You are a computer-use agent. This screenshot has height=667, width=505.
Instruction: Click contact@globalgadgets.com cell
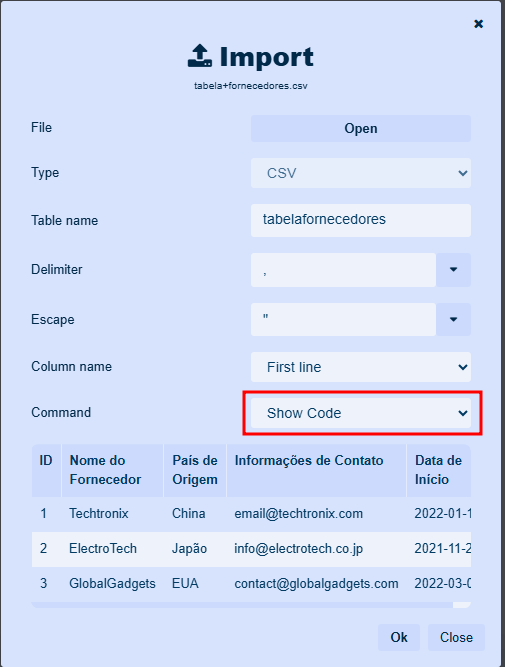(316, 584)
